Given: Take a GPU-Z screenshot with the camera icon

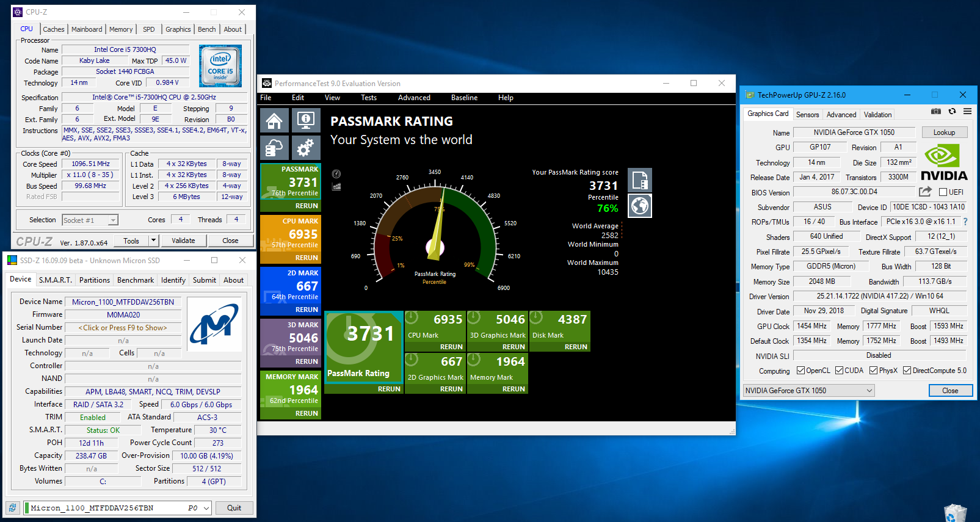Looking at the screenshot, I should 936,111.
